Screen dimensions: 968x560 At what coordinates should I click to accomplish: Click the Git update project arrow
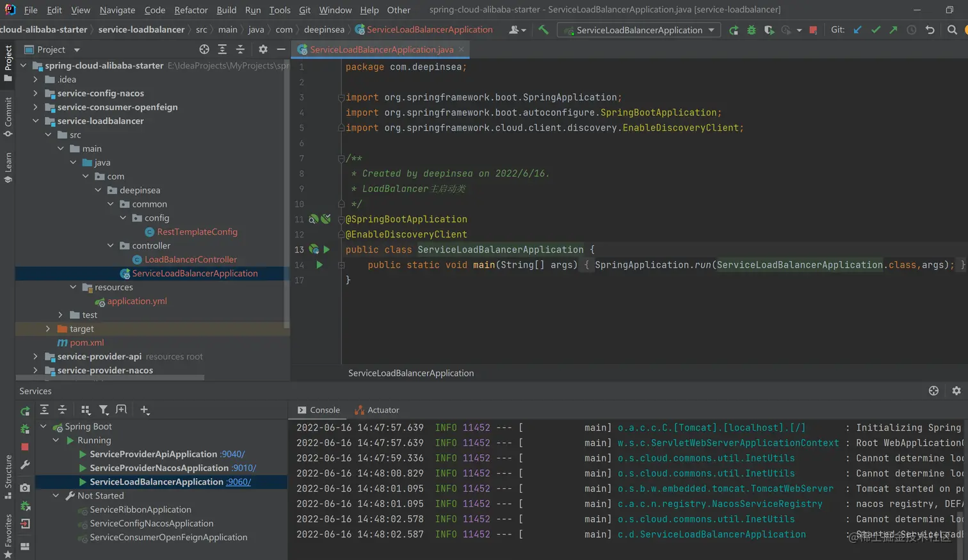click(x=858, y=30)
